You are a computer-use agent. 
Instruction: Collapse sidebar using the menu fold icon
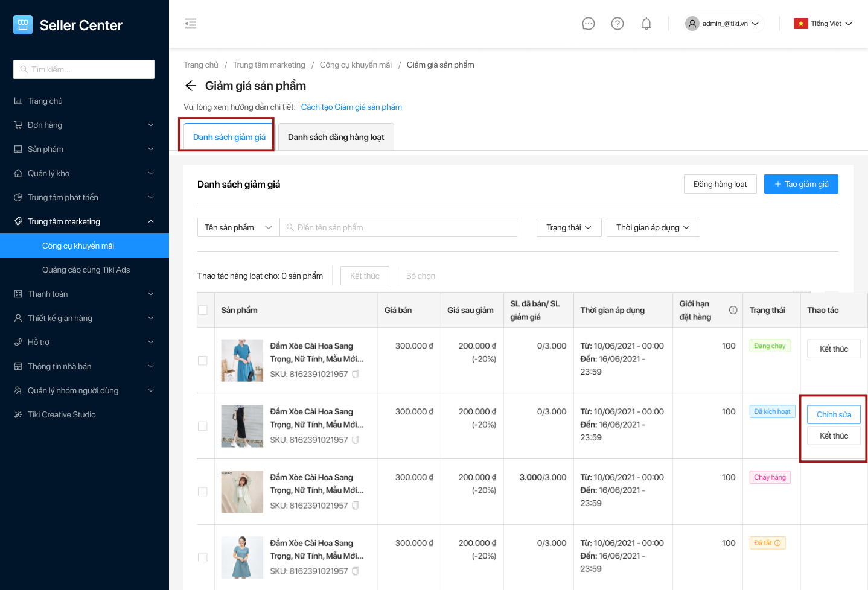191,24
